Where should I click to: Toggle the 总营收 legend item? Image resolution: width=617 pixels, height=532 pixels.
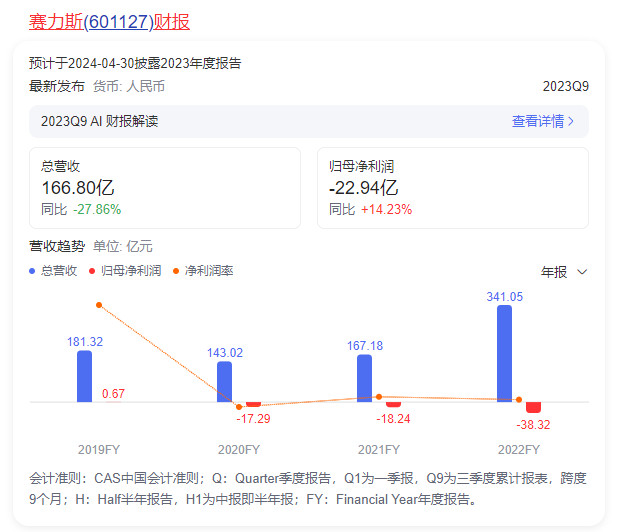pos(54,271)
